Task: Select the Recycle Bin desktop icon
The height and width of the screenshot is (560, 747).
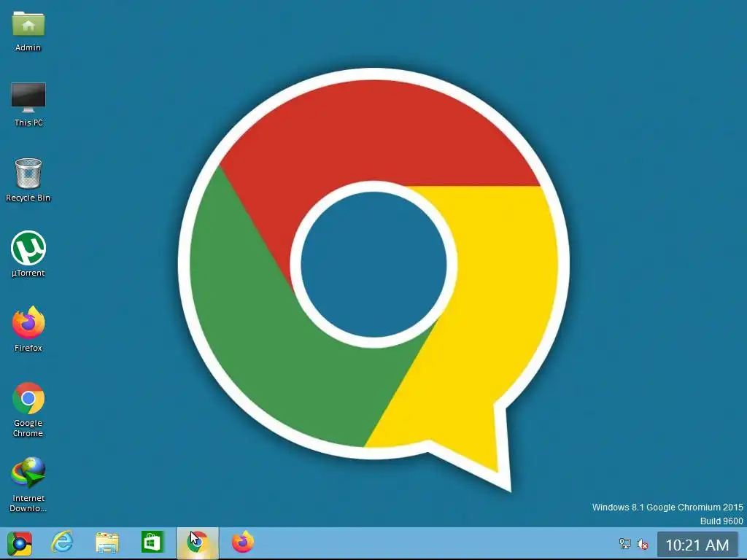Action: [x=28, y=180]
